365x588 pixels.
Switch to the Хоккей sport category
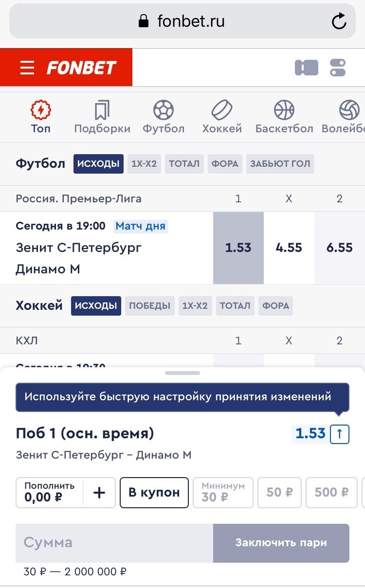(222, 117)
